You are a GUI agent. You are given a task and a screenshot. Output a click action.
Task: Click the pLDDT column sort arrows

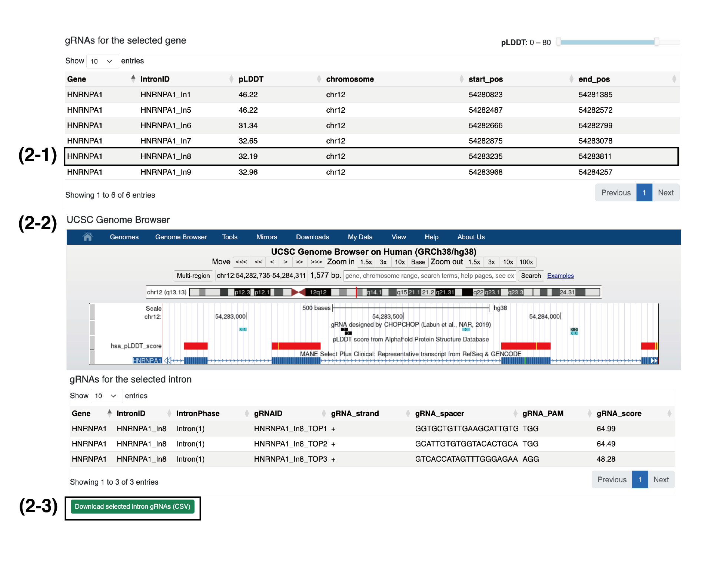point(319,79)
